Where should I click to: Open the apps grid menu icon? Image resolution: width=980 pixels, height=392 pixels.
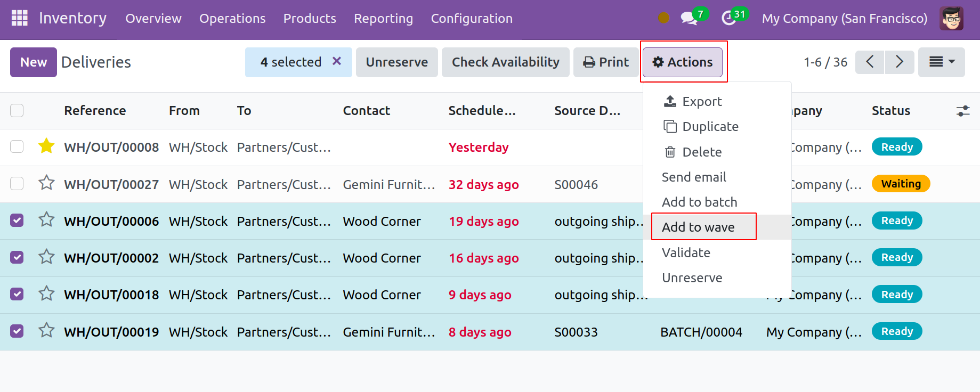pyautogui.click(x=20, y=18)
